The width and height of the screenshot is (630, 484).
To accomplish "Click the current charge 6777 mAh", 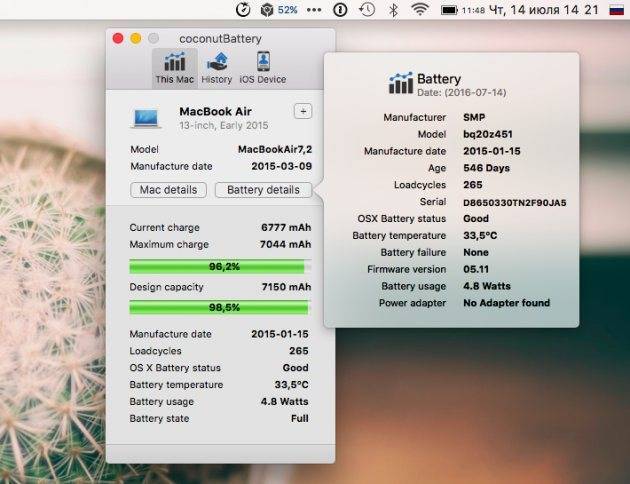I will pos(286,227).
